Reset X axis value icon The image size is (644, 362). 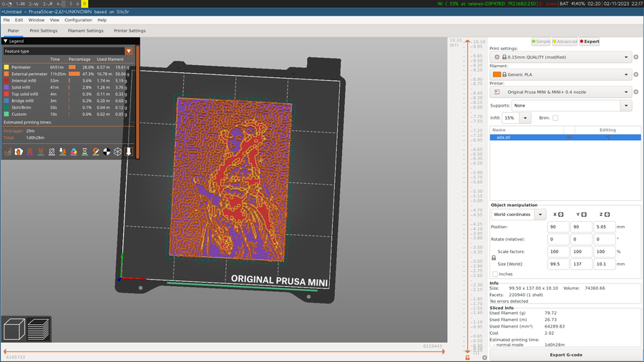tap(560, 215)
